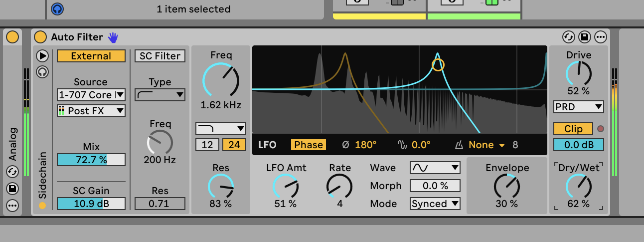This screenshot has width=644, height=242.
Task: Save the Auto Filter preset with disk icon
Action: click(585, 37)
